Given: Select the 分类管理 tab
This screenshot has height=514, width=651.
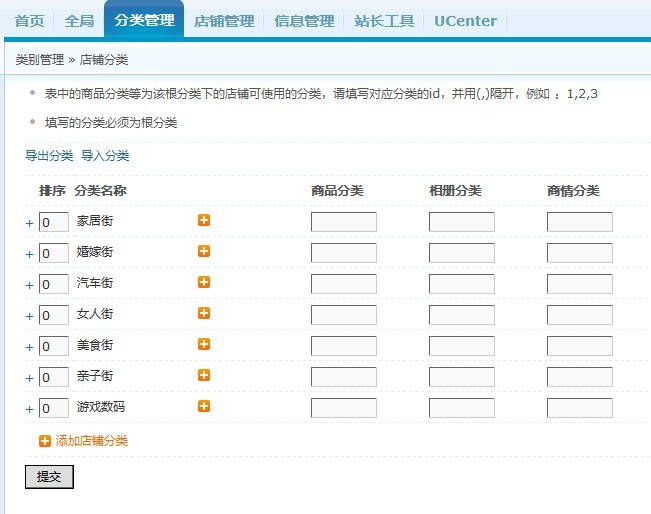Looking at the screenshot, I should coord(144,20).
